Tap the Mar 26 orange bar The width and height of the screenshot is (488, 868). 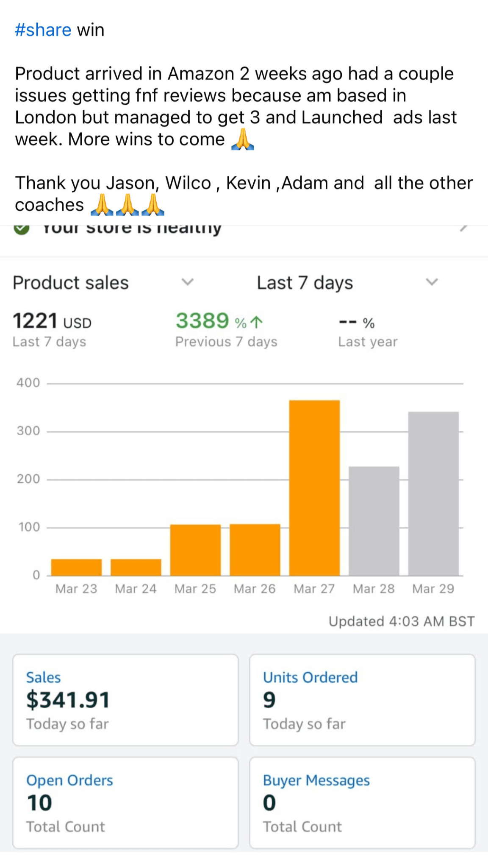pyautogui.click(x=255, y=550)
